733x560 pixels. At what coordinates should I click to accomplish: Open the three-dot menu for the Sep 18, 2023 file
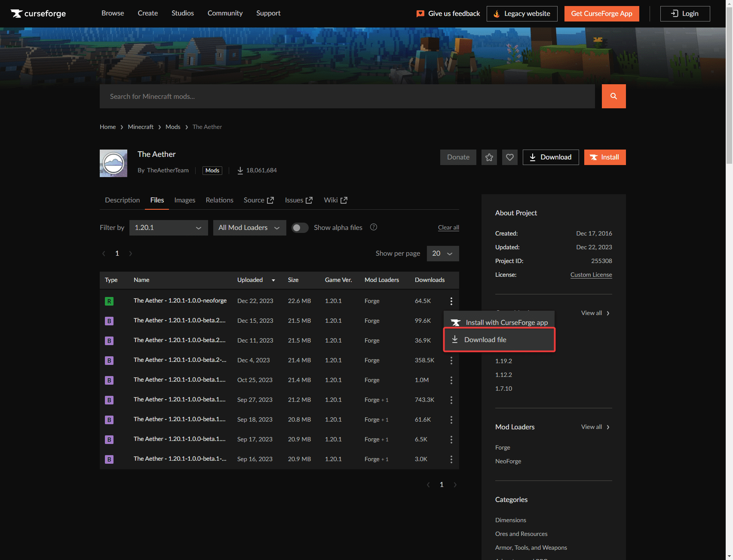pyautogui.click(x=451, y=419)
